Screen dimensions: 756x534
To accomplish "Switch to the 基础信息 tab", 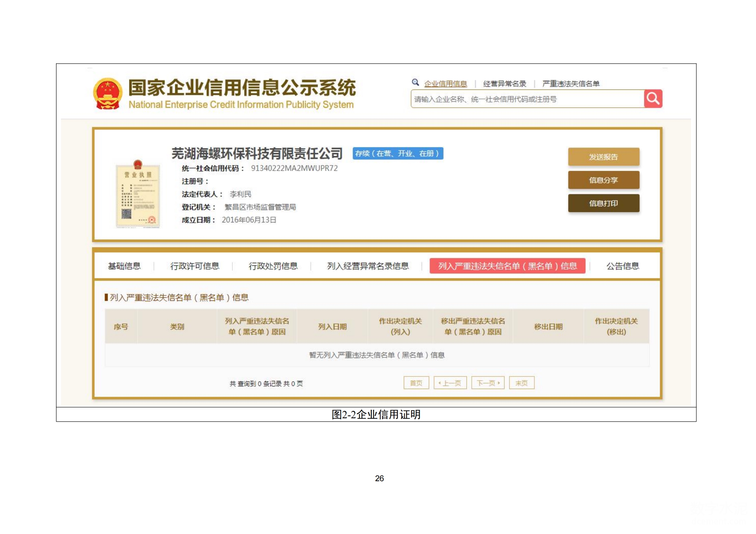I will pos(124,266).
